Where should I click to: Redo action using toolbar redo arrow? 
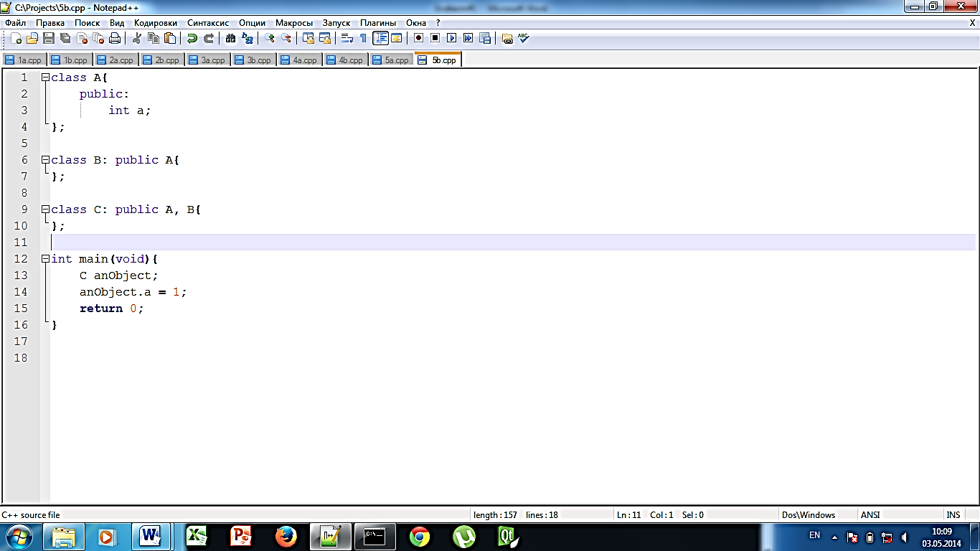(x=209, y=39)
